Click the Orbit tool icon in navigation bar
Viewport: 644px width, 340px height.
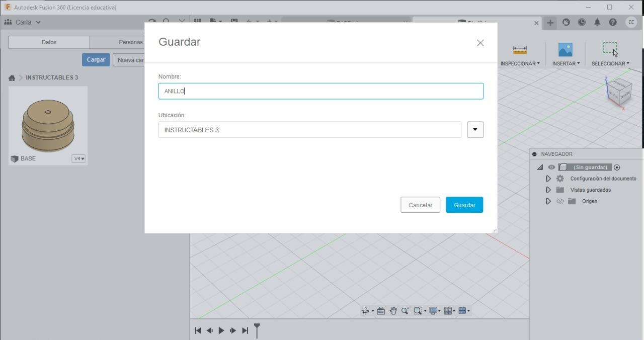point(365,311)
